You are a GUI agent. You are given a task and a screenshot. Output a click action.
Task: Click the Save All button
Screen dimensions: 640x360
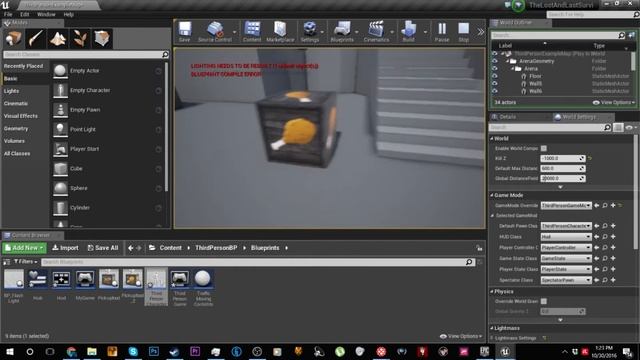click(x=103, y=248)
